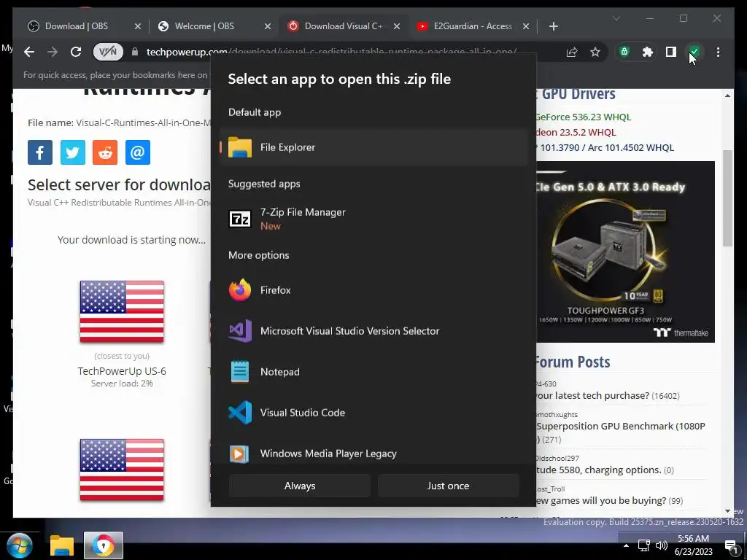Open the green lock extension icon
Viewport: 747px width, 560px height.
tap(624, 52)
